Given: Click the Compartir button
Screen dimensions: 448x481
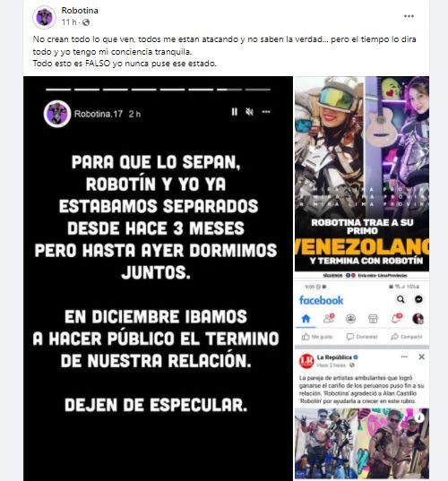Looking at the screenshot, I should (x=407, y=337).
